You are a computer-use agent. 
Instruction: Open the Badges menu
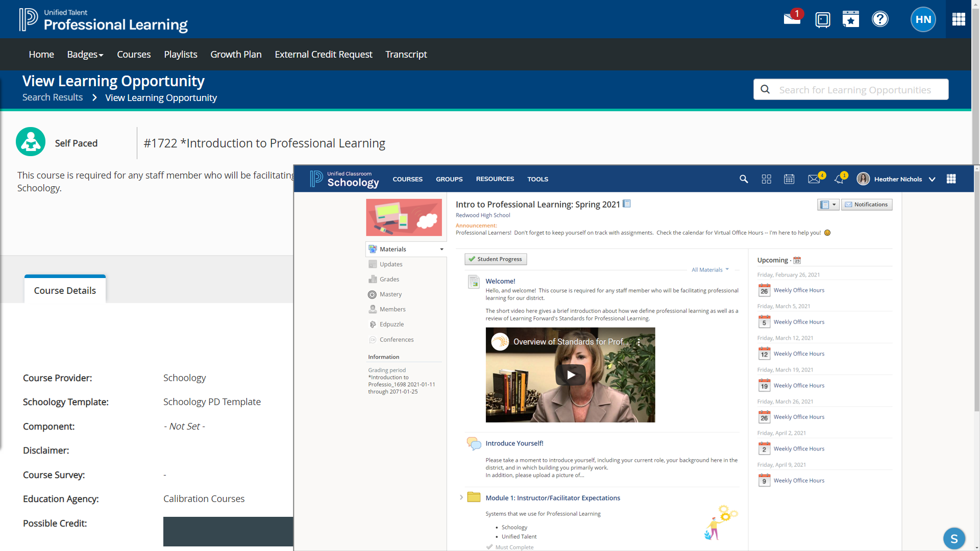[x=85, y=55]
